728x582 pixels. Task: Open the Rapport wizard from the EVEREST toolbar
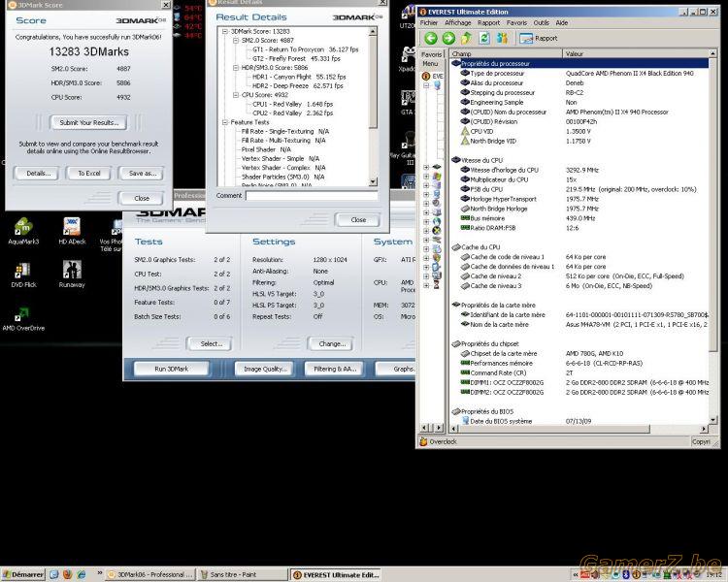pyautogui.click(x=539, y=38)
